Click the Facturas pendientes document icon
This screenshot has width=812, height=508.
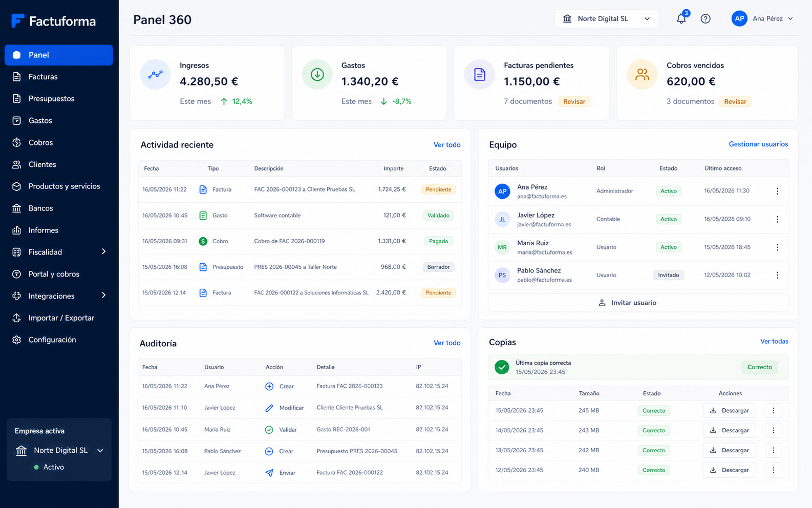[480, 74]
